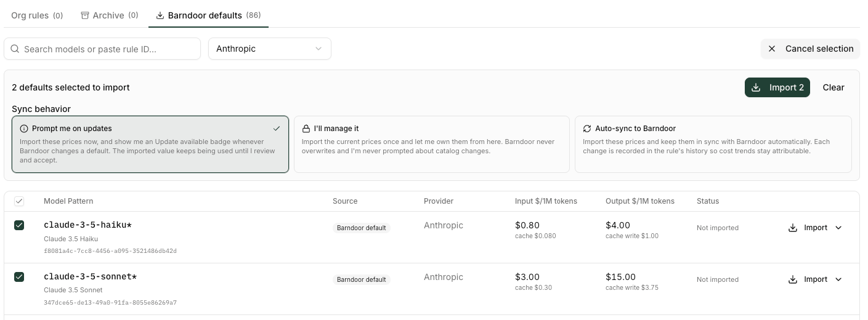This screenshot has width=868, height=320.
Task: Click the Input $/1M tokens column header
Action: (x=546, y=201)
